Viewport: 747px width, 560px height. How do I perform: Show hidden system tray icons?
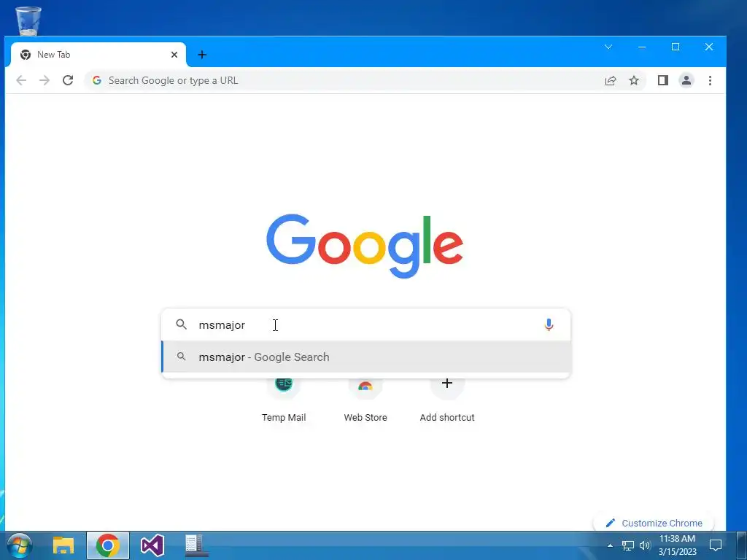coord(610,545)
